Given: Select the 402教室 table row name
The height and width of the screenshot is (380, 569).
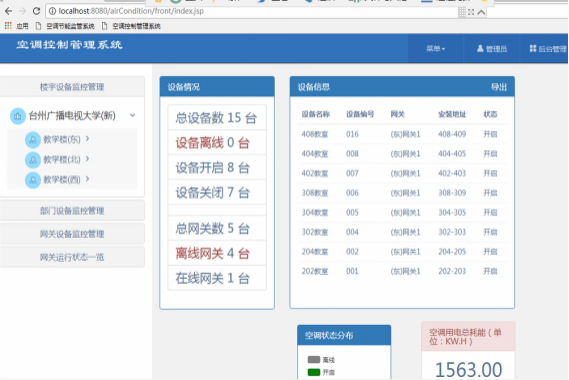Looking at the screenshot, I should coord(315,173).
